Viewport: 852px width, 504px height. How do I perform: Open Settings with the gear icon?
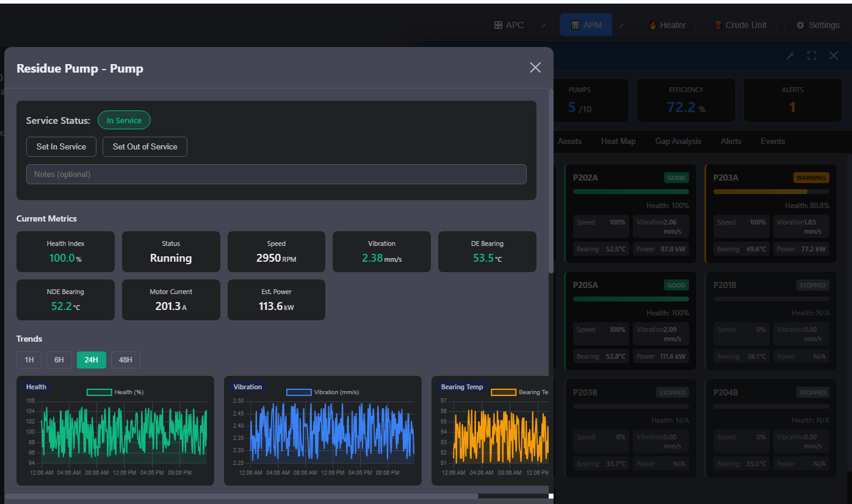[799, 25]
